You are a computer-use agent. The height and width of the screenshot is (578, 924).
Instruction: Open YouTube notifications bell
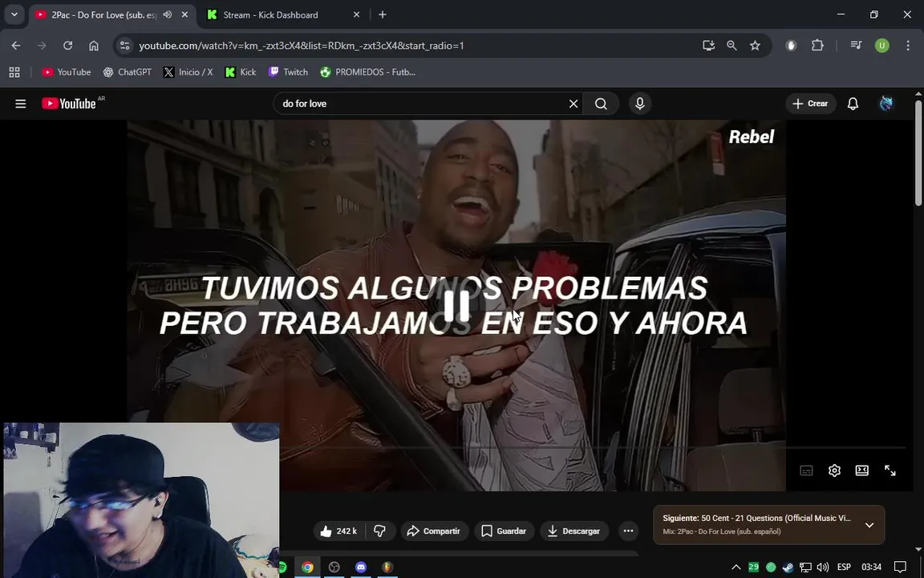coord(853,104)
